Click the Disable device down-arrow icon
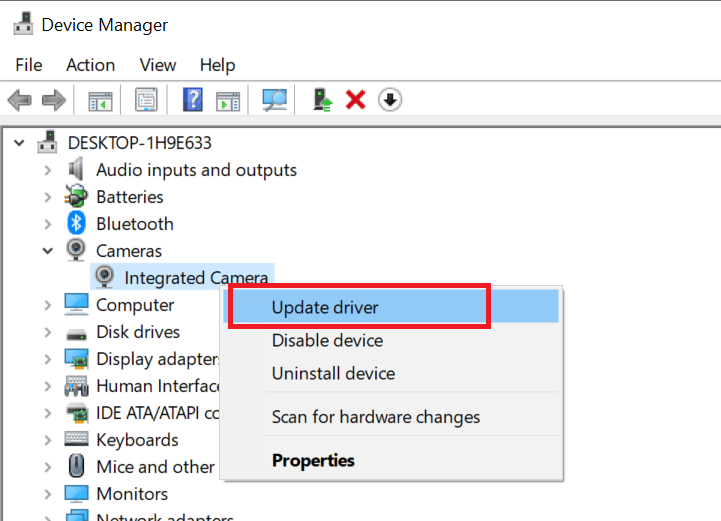The height and width of the screenshot is (521, 721). coord(390,100)
